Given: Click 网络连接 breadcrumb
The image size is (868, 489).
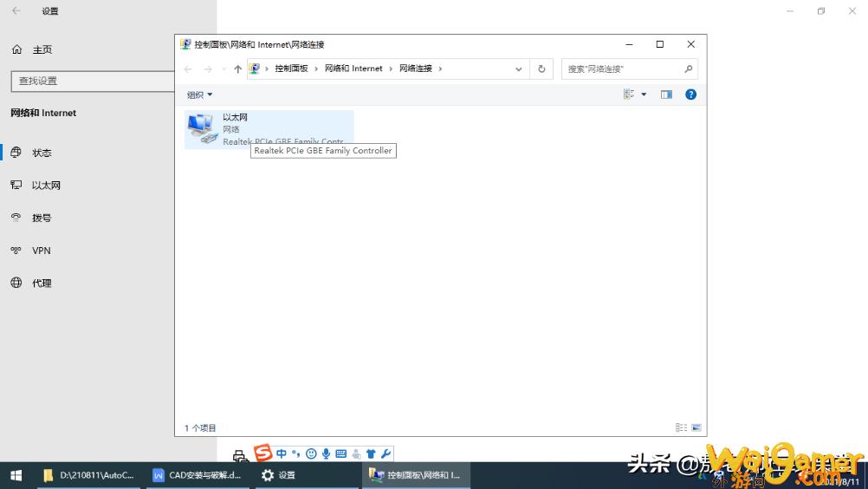Looking at the screenshot, I should [x=416, y=68].
